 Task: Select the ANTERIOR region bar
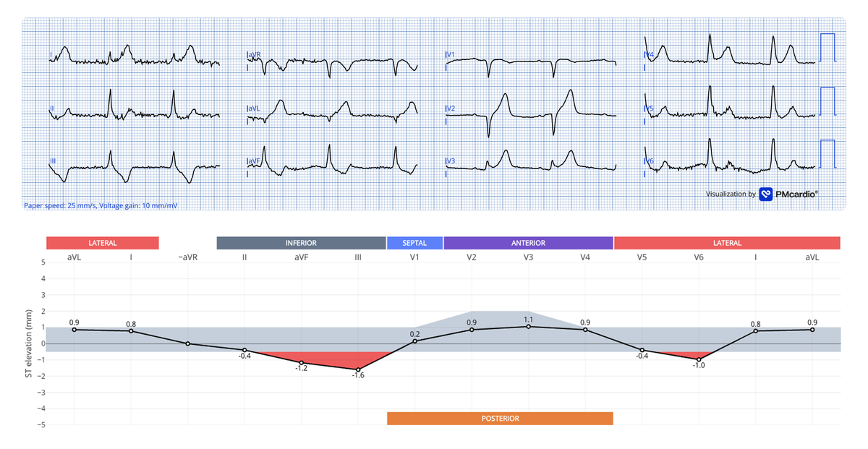point(528,243)
